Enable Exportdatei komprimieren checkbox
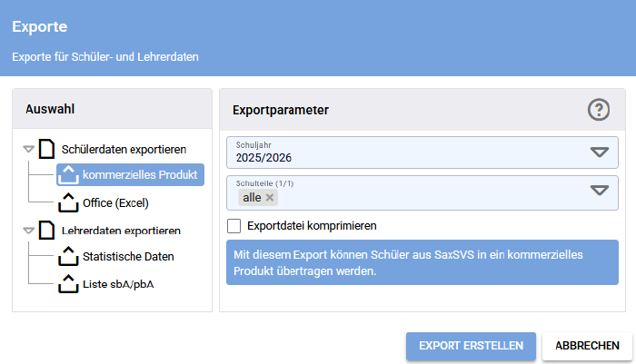This screenshot has height=364, width=636. tap(234, 225)
